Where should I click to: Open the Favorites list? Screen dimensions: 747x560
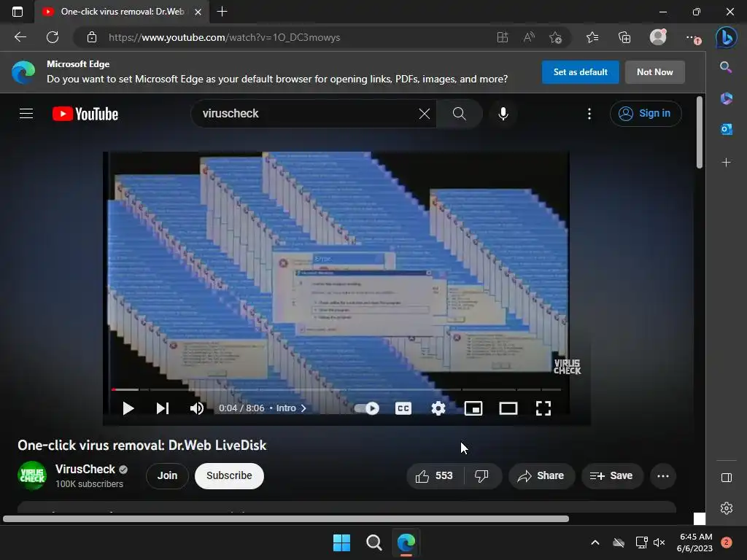coord(592,37)
